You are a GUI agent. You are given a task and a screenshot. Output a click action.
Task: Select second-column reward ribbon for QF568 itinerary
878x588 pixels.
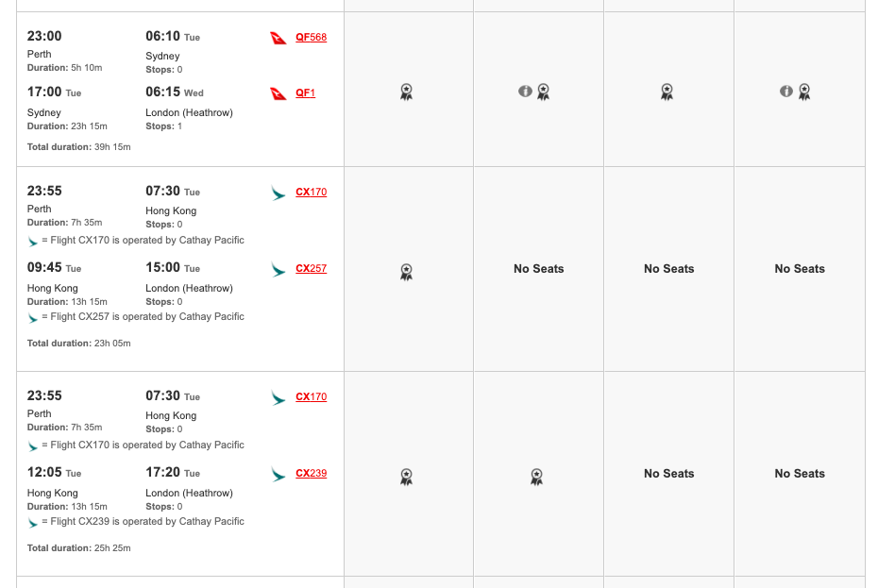[x=543, y=92]
